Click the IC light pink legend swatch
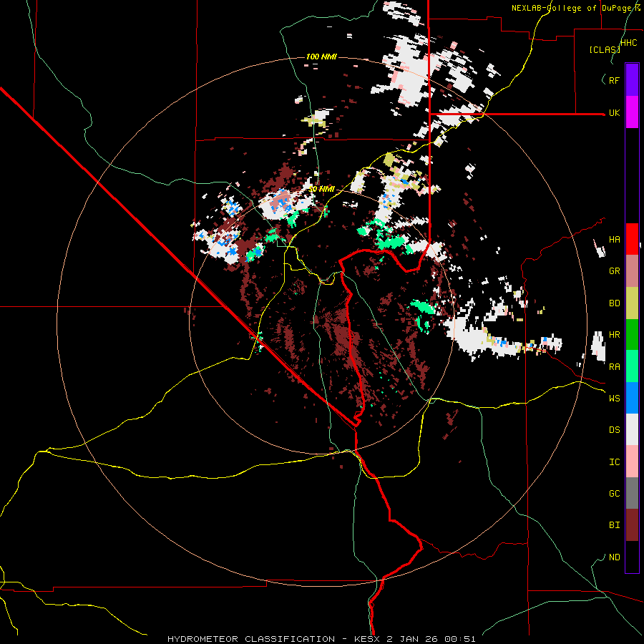This screenshot has width=644, height=644. tap(632, 462)
